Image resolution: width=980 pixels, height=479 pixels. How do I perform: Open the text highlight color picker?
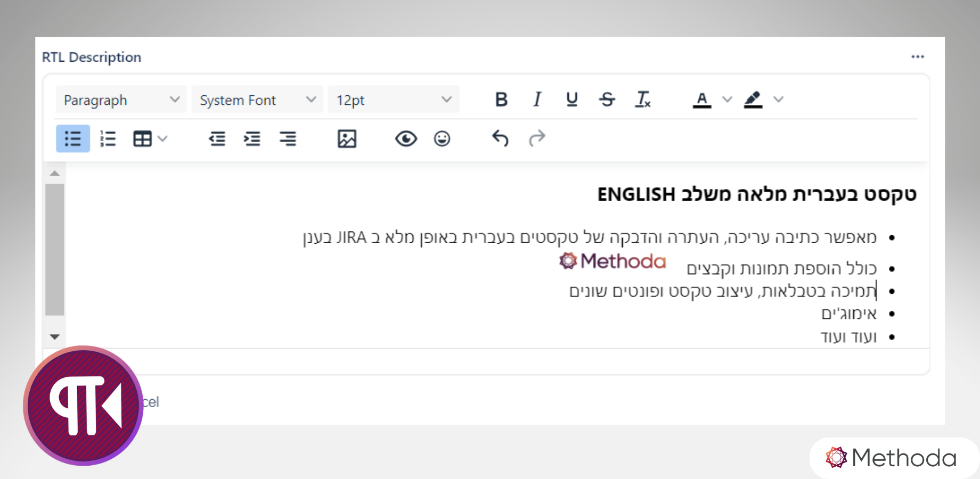pos(753,99)
